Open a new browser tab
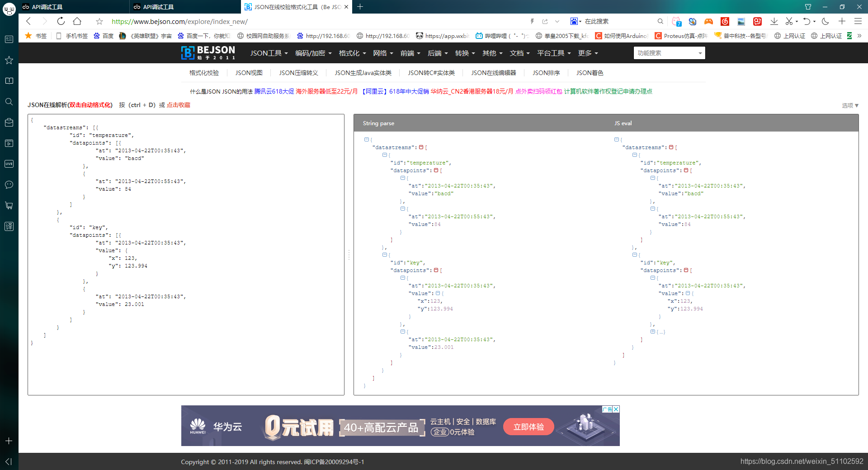This screenshot has width=868, height=470. coord(360,7)
